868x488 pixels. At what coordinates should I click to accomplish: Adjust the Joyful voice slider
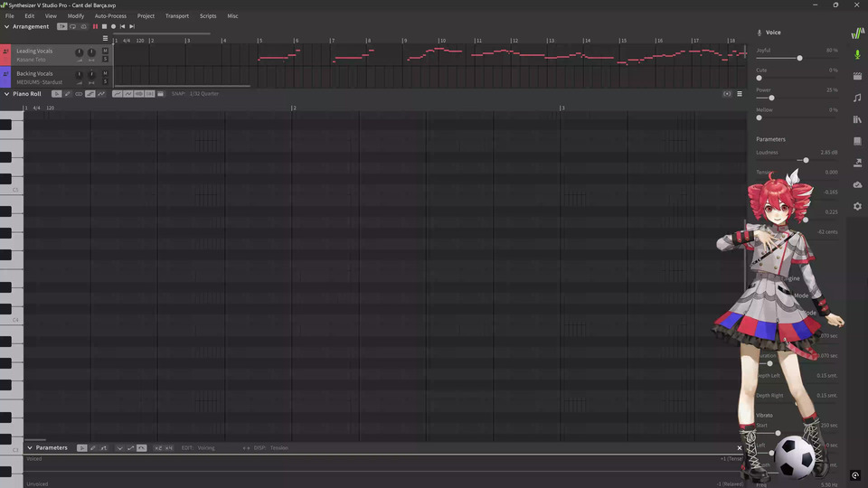pyautogui.click(x=799, y=58)
